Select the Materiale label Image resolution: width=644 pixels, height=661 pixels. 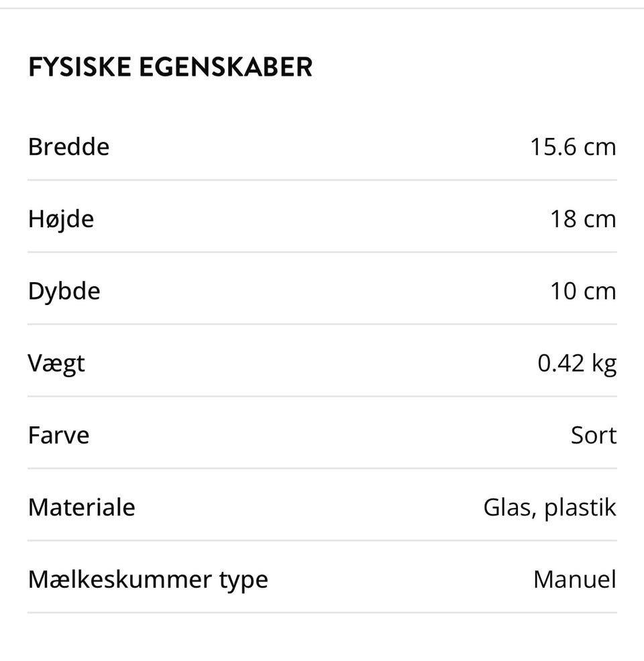pyautogui.click(x=81, y=507)
